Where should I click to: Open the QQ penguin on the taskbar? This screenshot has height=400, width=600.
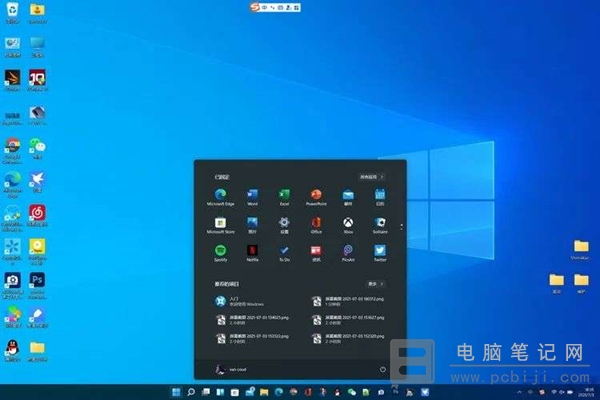coord(337,392)
